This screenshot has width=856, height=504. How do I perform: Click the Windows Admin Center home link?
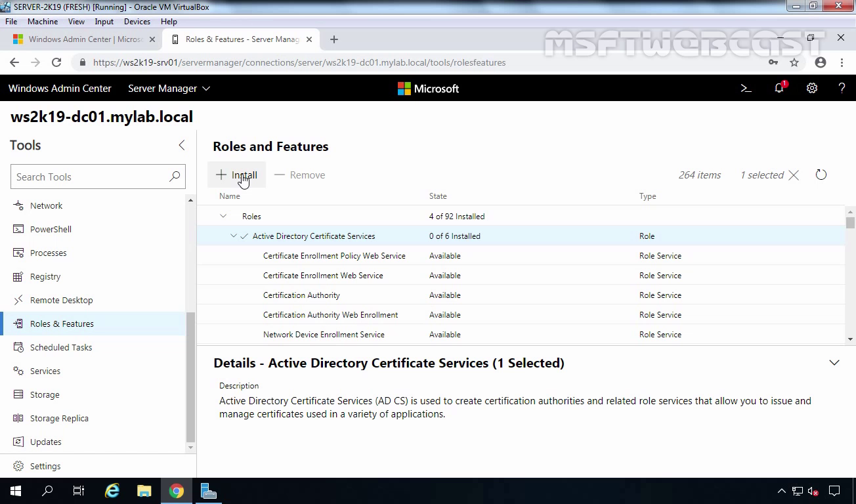coord(60,88)
